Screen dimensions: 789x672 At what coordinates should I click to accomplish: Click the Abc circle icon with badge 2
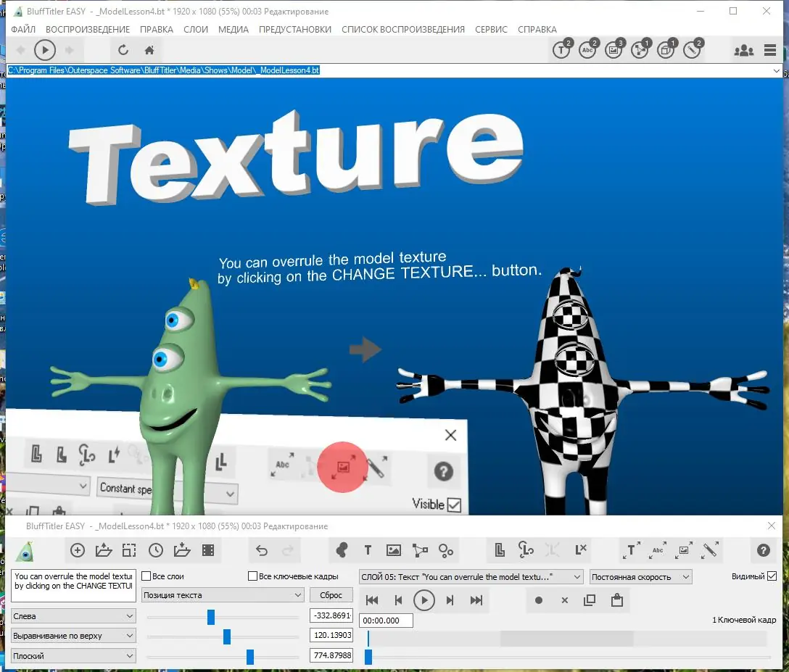click(587, 49)
